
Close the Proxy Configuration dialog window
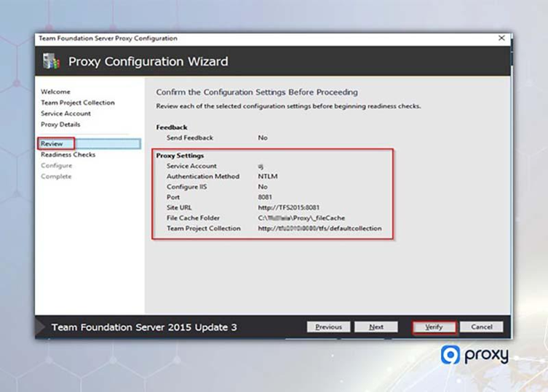click(x=501, y=38)
